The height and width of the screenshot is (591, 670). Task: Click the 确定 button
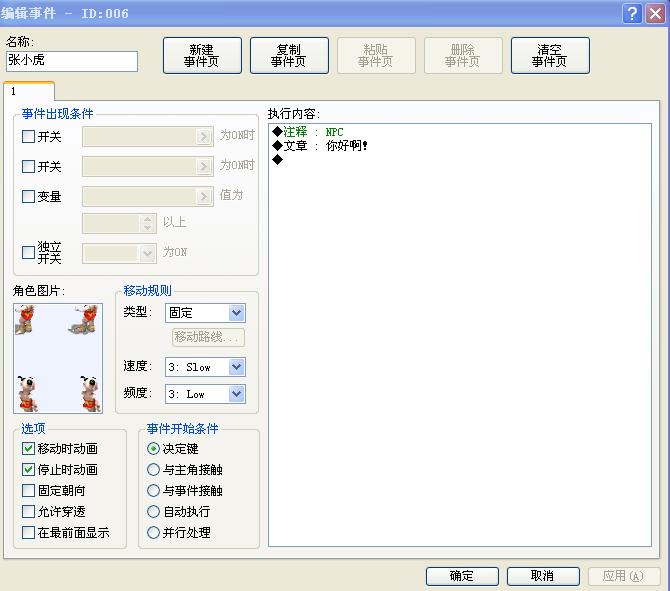462,576
